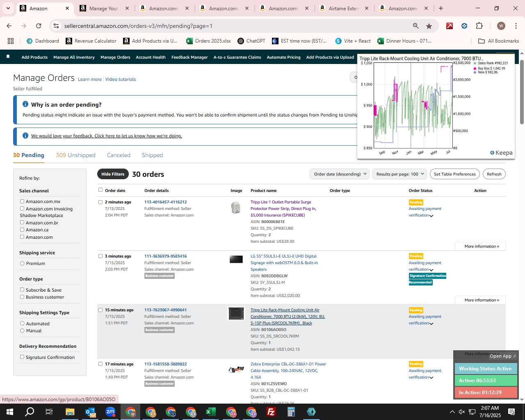Open Outlook from the taskbar
Screen dimensions: 525x420
pos(90,412)
